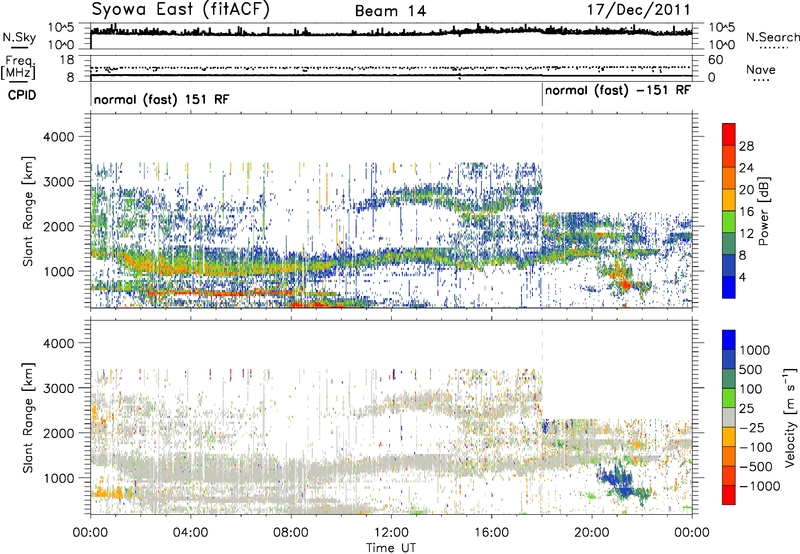Click velocity colorbar tick value -1000
800x554 pixels.
760,486
